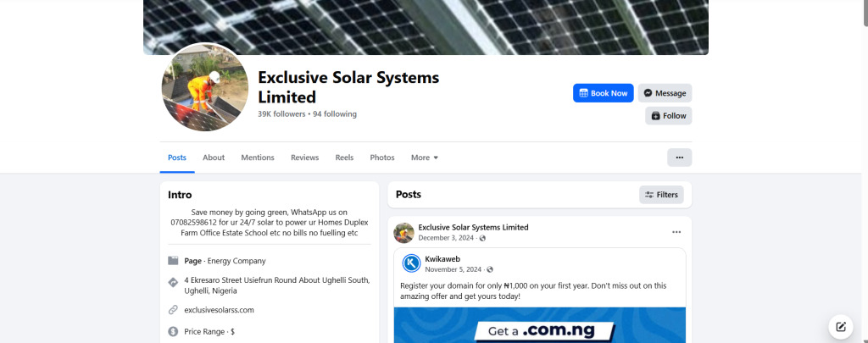868x343 pixels.
Task: Select the Reels tab
Action: tap(344, 158)
